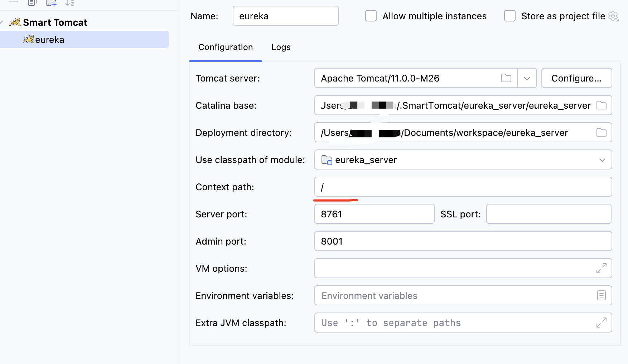Click gear icon beside Store as project file
The width and height of the screenshot is (628, 364).
point(613,16)
